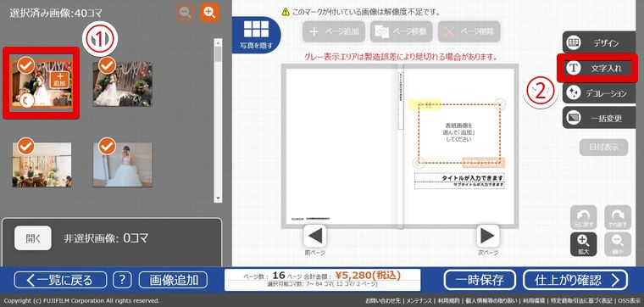Open the デザイン design panel

(x=599, y=42)
